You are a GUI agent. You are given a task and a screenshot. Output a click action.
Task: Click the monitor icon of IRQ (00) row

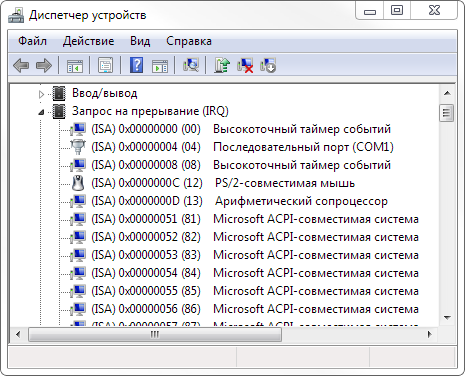(78, 129)
